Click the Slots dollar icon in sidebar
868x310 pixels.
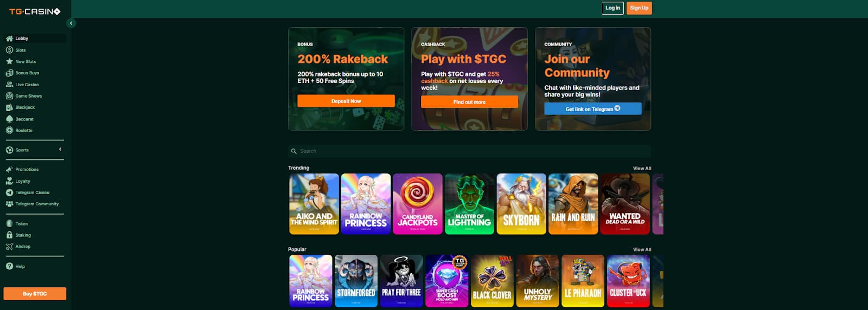[x=9, y=50]
